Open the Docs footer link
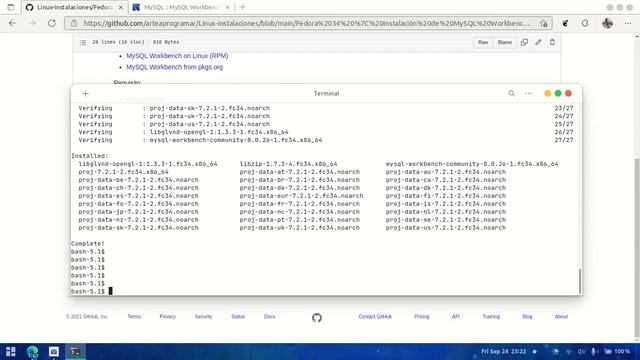This screenshot has width=640, height=360. click(x=269, y=316)
